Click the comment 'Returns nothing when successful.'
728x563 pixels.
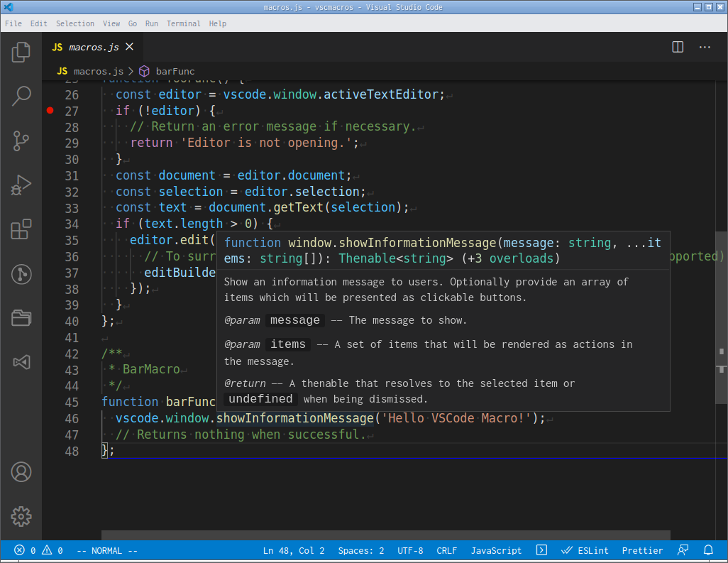pyautogui.click(x=241, y=434)
